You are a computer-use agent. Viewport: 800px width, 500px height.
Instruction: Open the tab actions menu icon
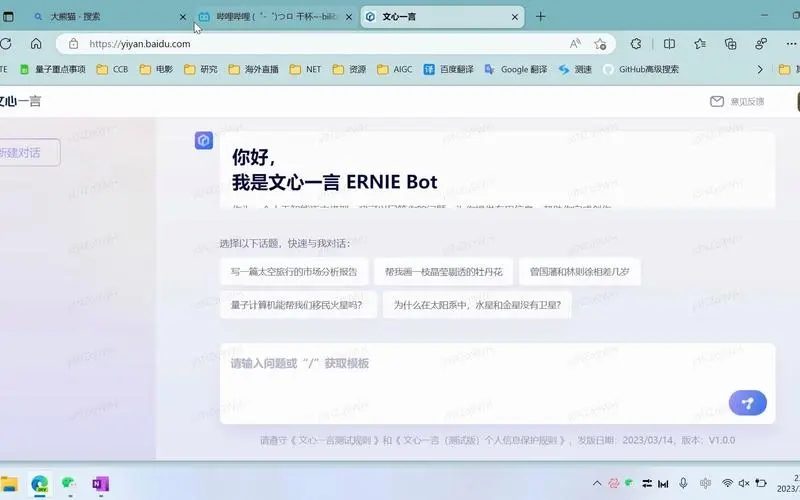(8, 17)
